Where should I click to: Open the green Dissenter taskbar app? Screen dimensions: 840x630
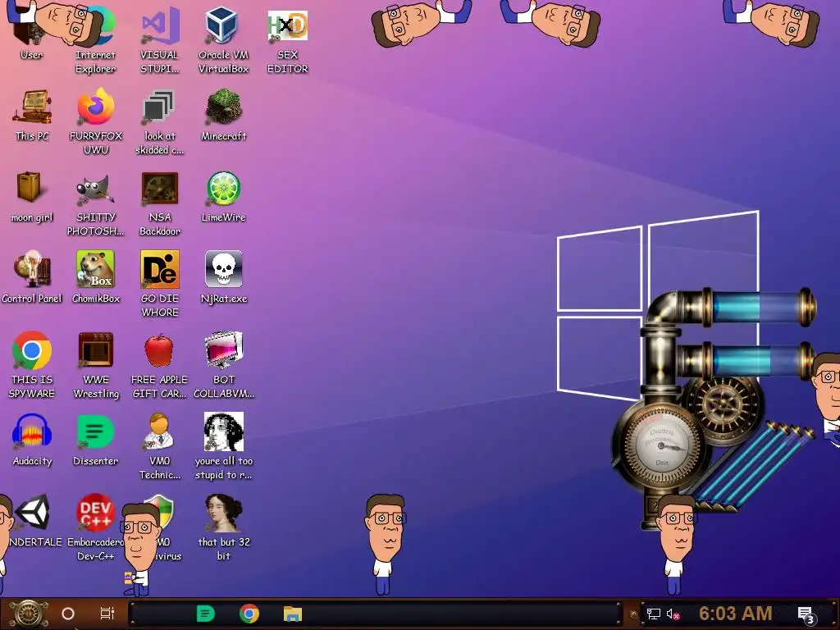[x=206, y=614]
